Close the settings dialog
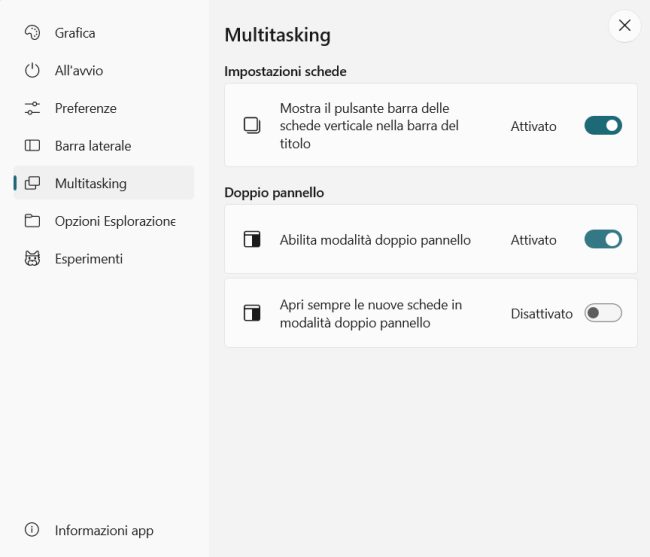This screenshot has height=557, width=650. 625,25
